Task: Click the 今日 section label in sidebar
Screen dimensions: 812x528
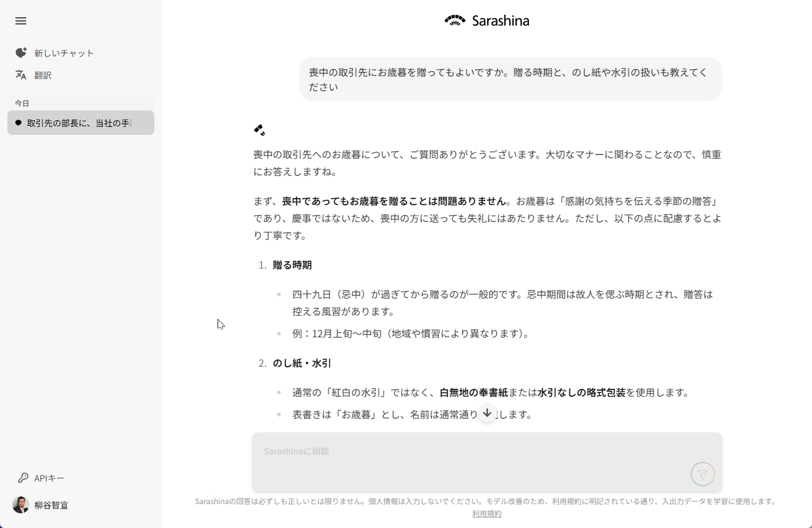Action: point(22,103)
